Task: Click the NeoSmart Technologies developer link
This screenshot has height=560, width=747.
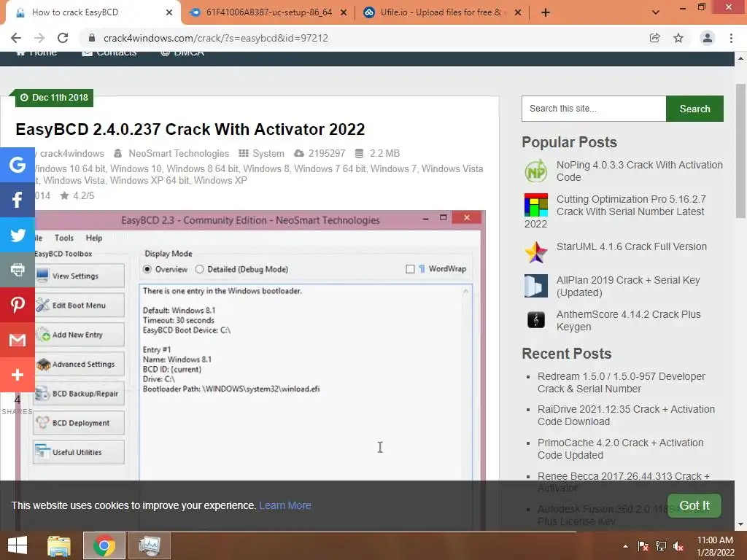Action: [x=179, y=153]
